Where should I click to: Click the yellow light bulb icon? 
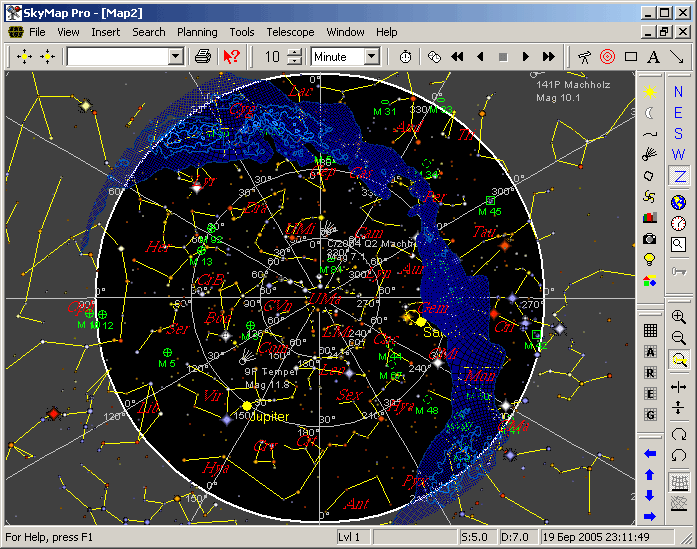[649, 260]
